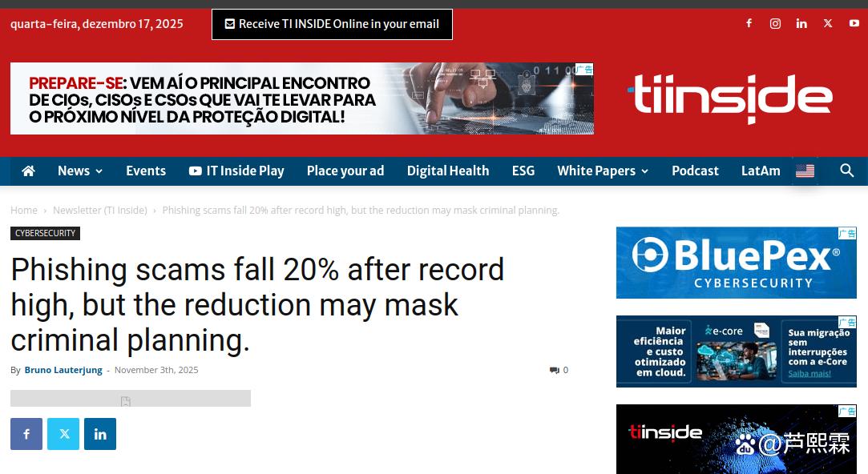
Task: Open the search magnifier in navigation bar
Action: 846,171
